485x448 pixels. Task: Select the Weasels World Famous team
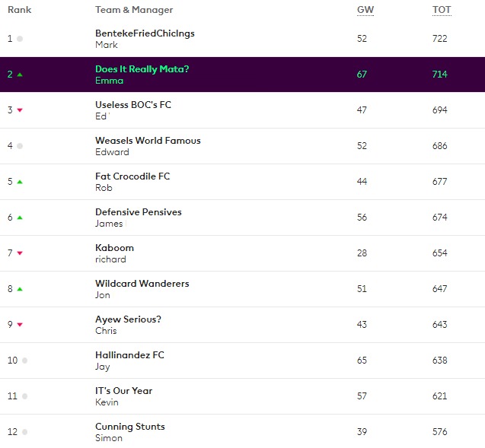148,141
